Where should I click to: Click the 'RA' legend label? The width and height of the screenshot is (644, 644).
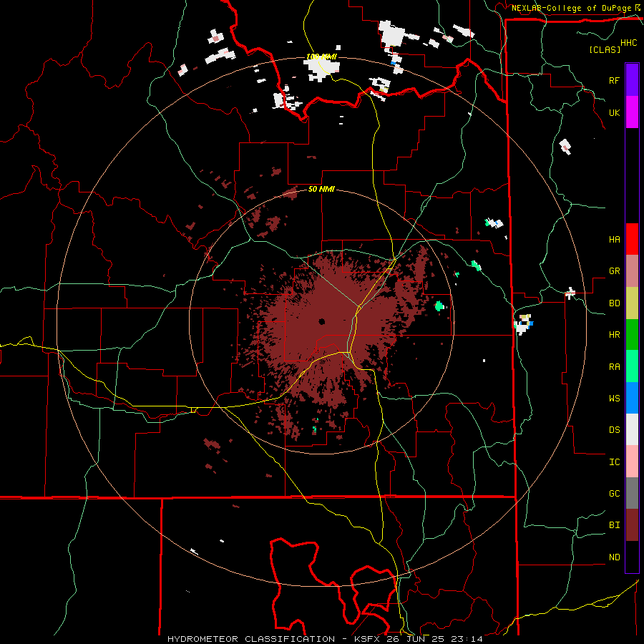[x=614, y=366]
